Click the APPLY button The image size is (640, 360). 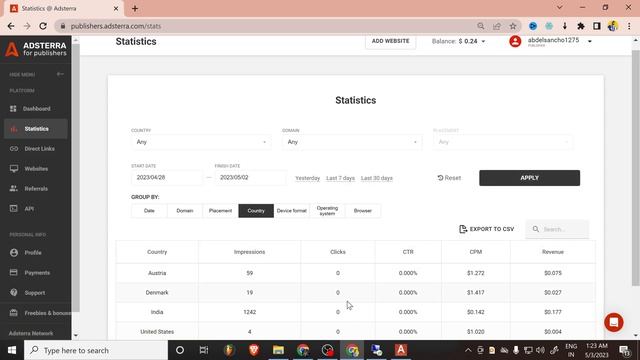[529, 178]
